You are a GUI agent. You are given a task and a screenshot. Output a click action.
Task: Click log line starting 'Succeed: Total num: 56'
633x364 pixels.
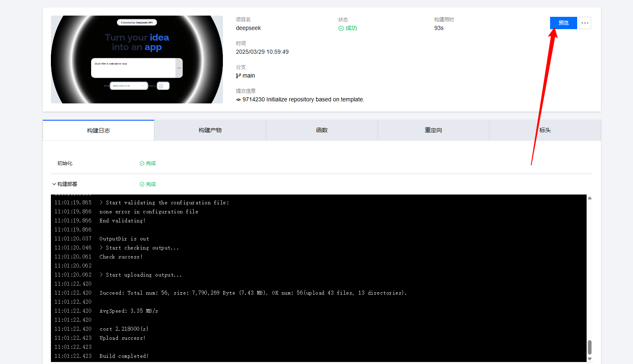click(x=253, y=293)
